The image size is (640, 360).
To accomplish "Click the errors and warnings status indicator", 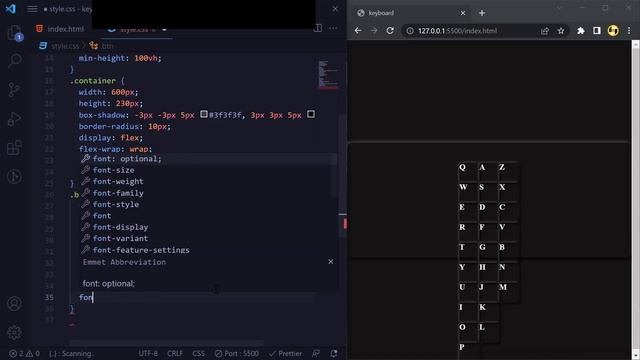I will point(24,353).
